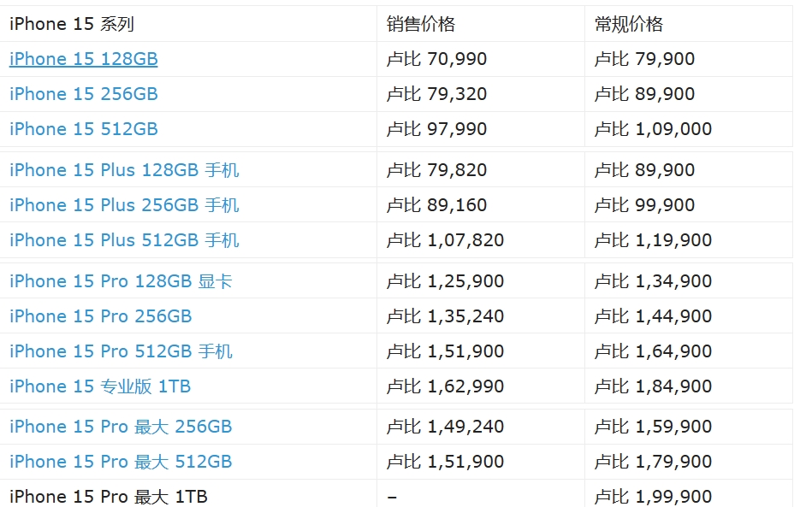Click iPhone 15 Plus 128GB 手机 link
This screenshot has width=812, height=507.
pyautogui.click(x=124, y=170)
